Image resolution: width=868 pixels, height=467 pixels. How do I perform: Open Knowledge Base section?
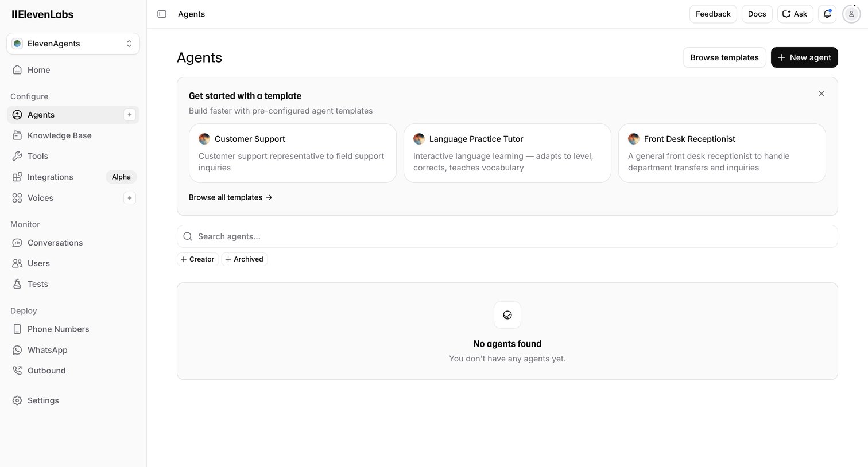73,135
